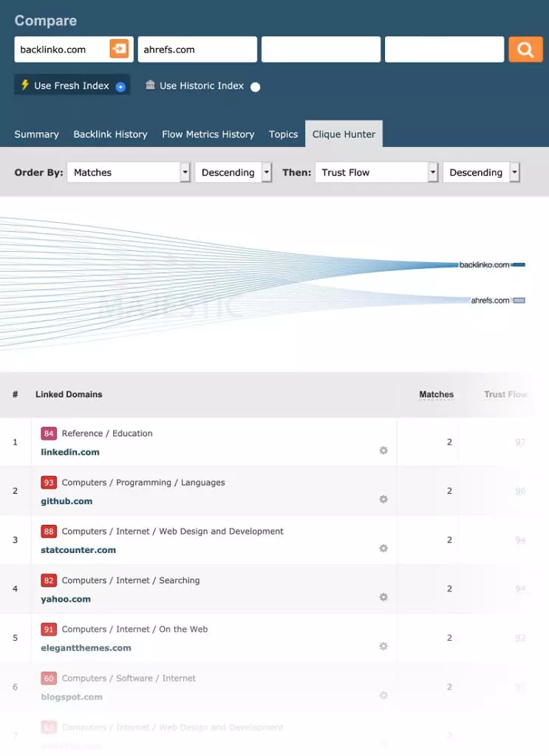The width and height of the screenshot is (549, 756).
Task: Open the linkedin.com domain link
Action: pos(70,452)
